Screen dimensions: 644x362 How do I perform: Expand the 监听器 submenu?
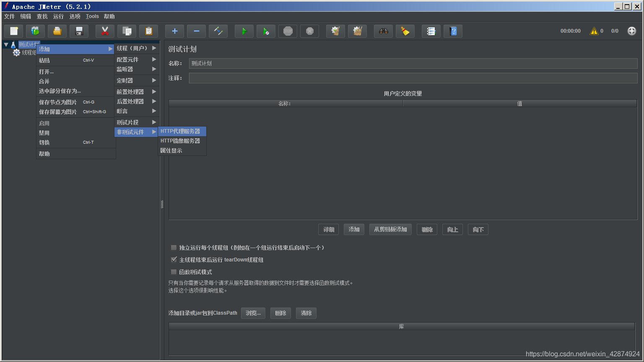(x=136, y=69)
